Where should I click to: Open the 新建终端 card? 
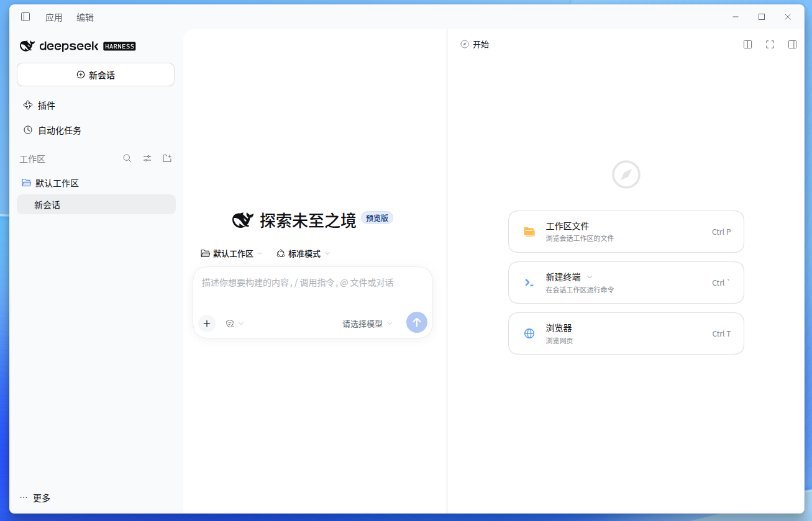coord(626,283)
